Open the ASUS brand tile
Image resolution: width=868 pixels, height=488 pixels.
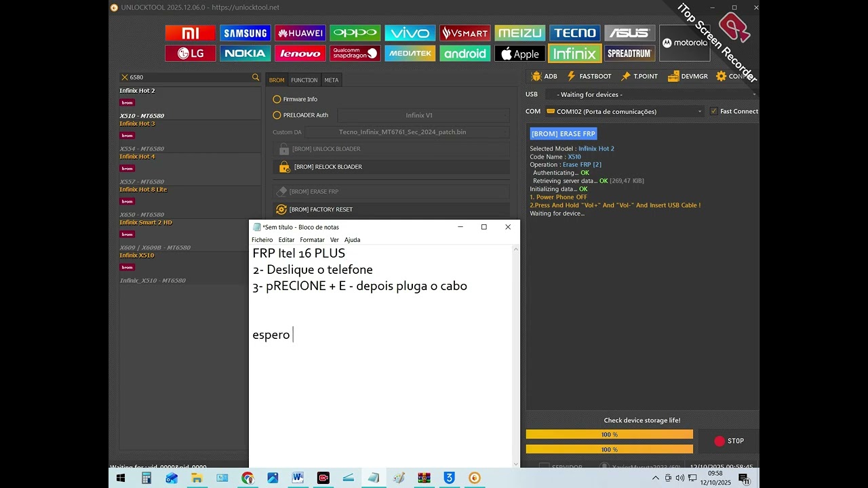[x=630, y=33]
